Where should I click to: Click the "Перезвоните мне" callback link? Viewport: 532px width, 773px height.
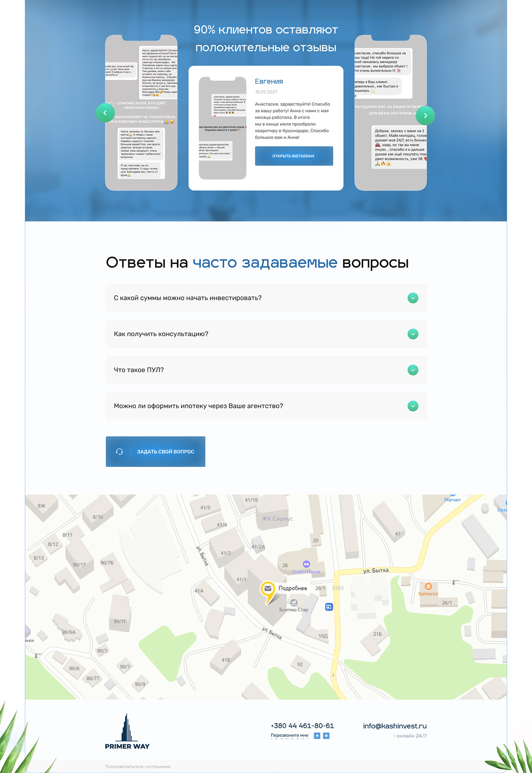290,735
